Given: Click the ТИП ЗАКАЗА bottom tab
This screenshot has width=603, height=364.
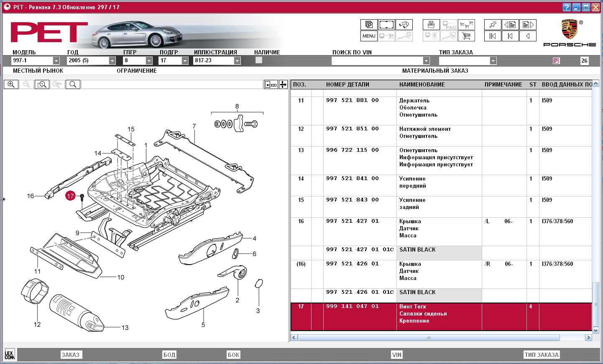Looking at the screenshot, I should pos(542,355).
